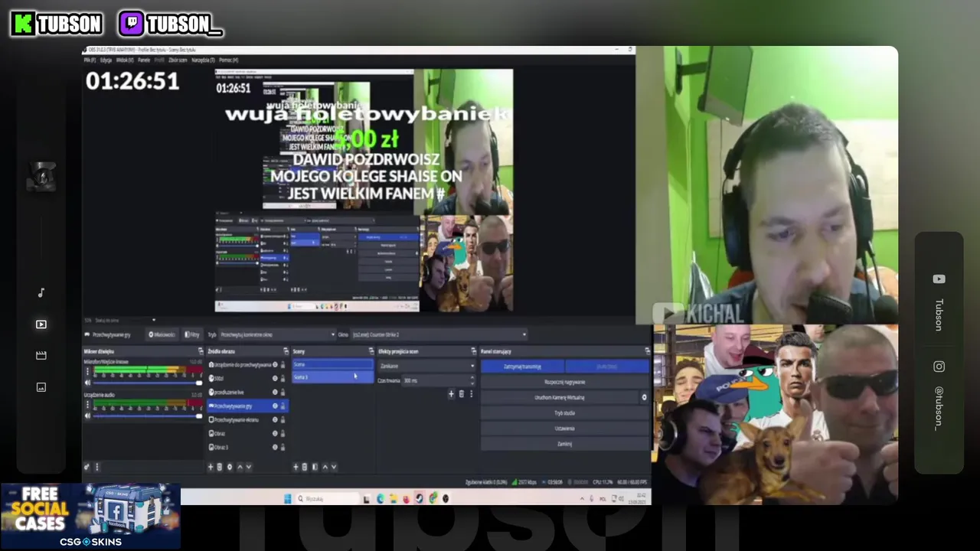The width and height of the screenshot is (980, 551).
Task: Toggle visibility of 500zł source
Action: point(275,379)
